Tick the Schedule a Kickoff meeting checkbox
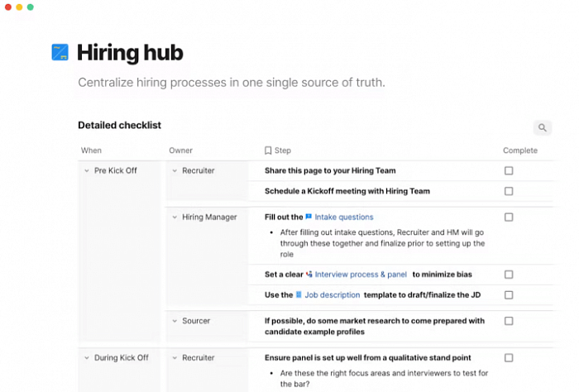 pos(509,191)
